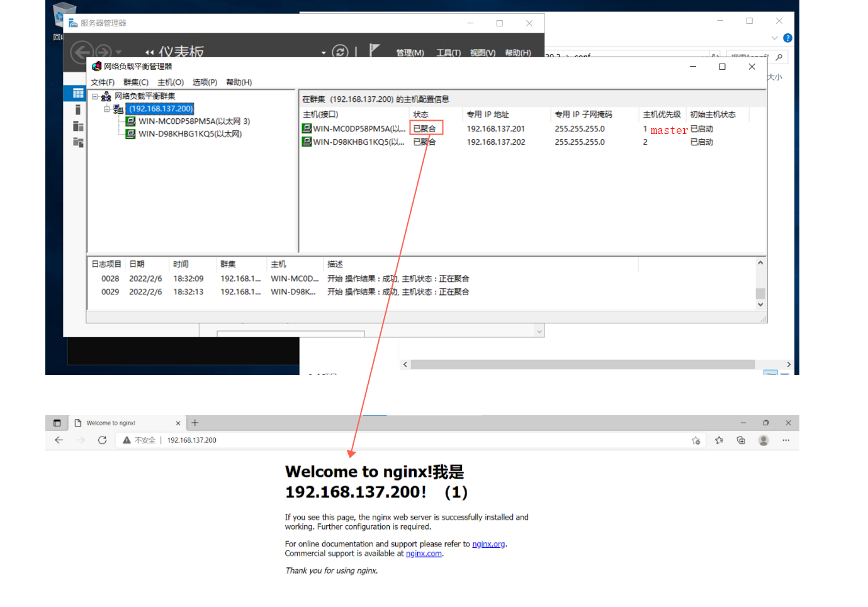Click the search magnifier in Explorer window

(779, 57)
